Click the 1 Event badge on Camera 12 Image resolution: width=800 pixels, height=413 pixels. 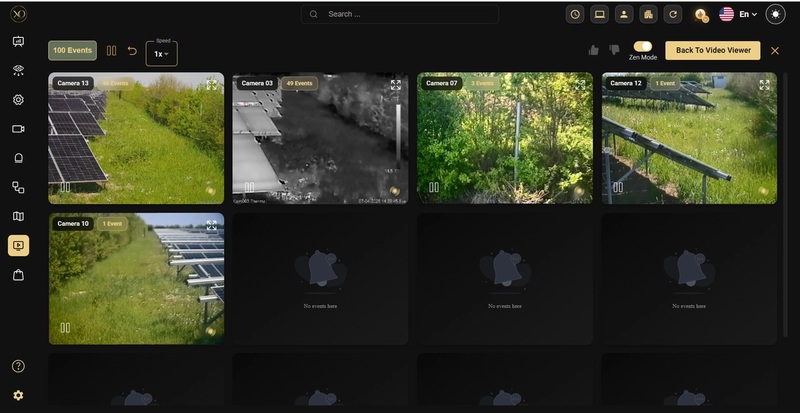[x=665, y=83]
